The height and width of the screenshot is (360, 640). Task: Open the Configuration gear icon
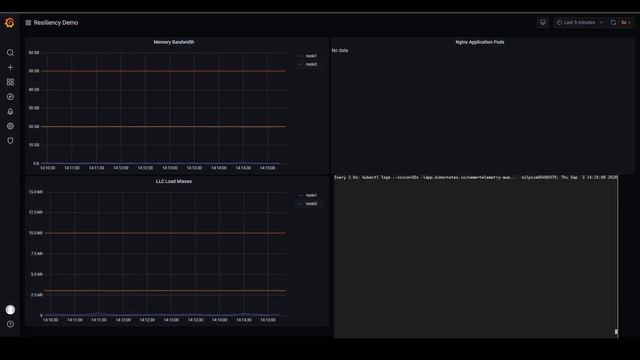point(10,126)
